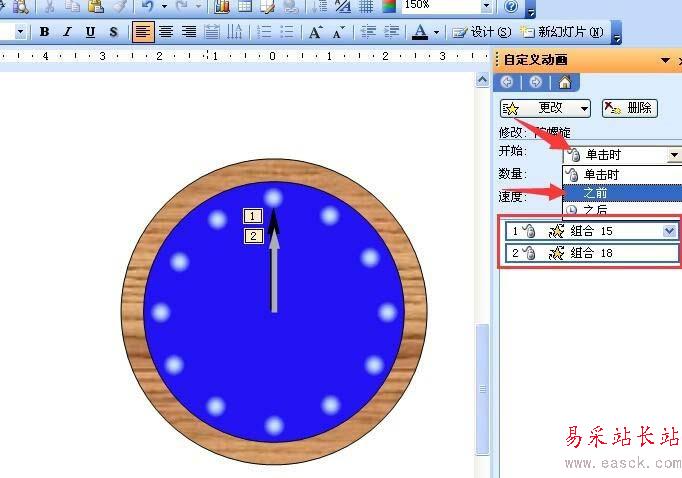Select Align Left

[143, 32]
